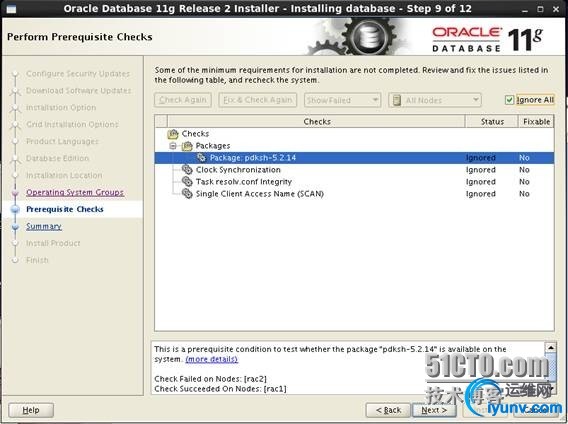
Task: Select the Task resolv.conf Integrity row
Action: point(354,182)
